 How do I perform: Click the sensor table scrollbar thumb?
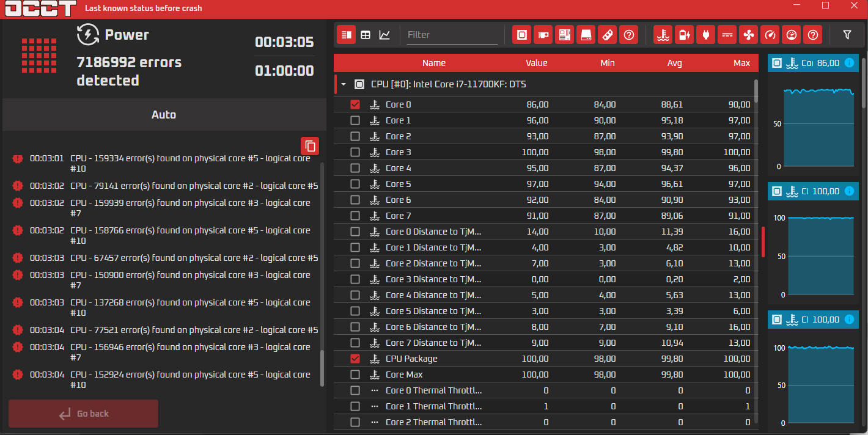pos(756,90)
